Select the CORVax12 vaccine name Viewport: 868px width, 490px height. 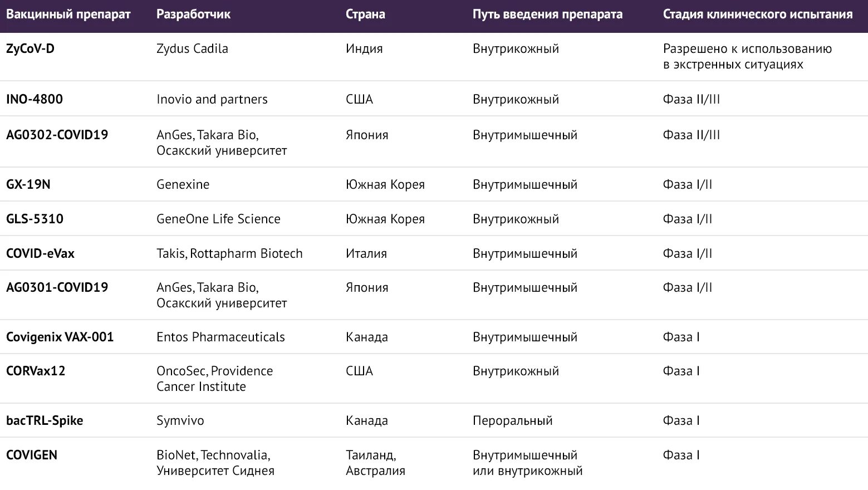(36, 371)
